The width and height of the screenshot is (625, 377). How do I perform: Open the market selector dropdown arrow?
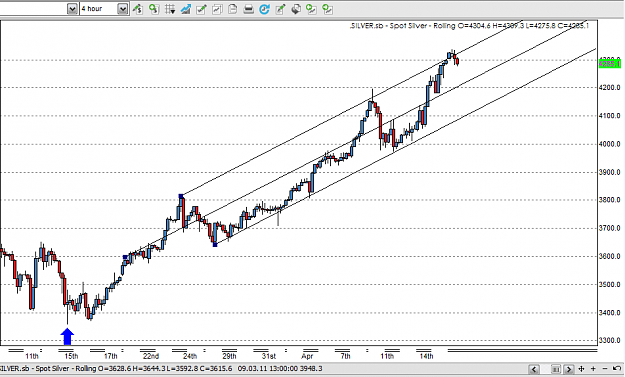(x=72, y=9)
